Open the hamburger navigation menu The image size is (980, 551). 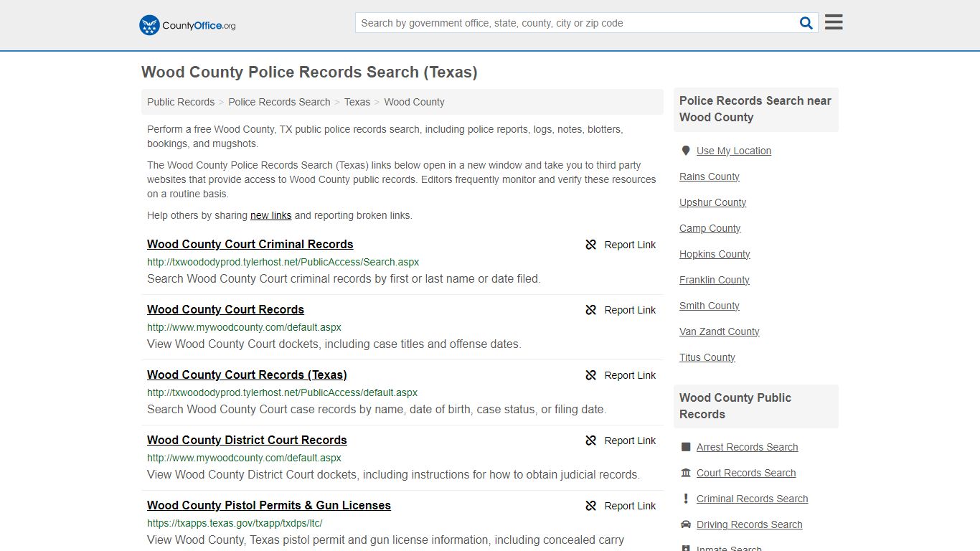(x=833, y=22)
